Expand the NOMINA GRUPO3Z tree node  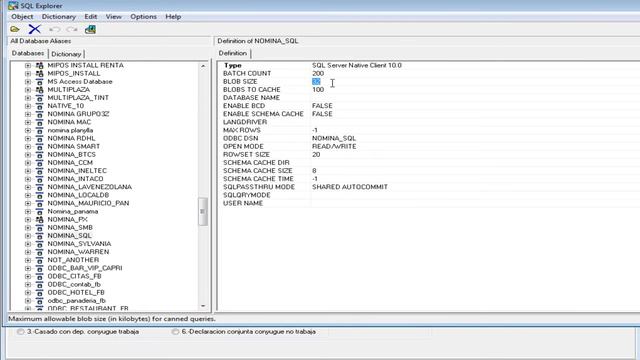28,114
